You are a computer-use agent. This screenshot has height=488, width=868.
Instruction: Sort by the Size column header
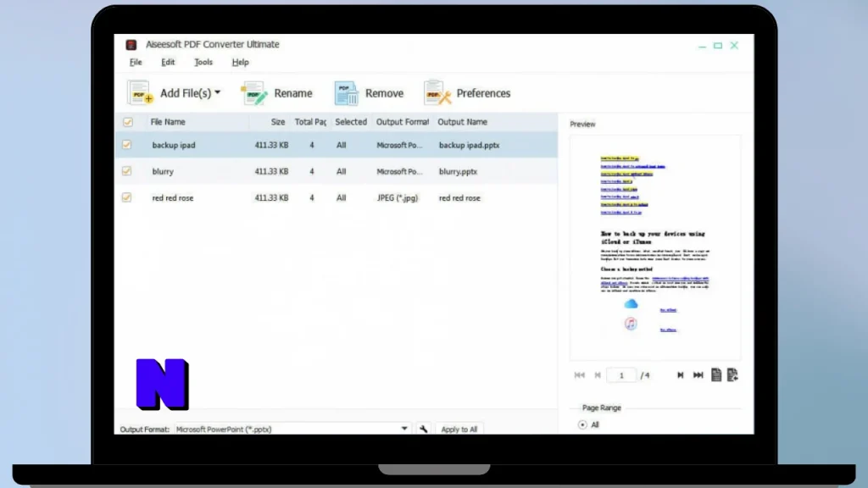tap(278, 122)
